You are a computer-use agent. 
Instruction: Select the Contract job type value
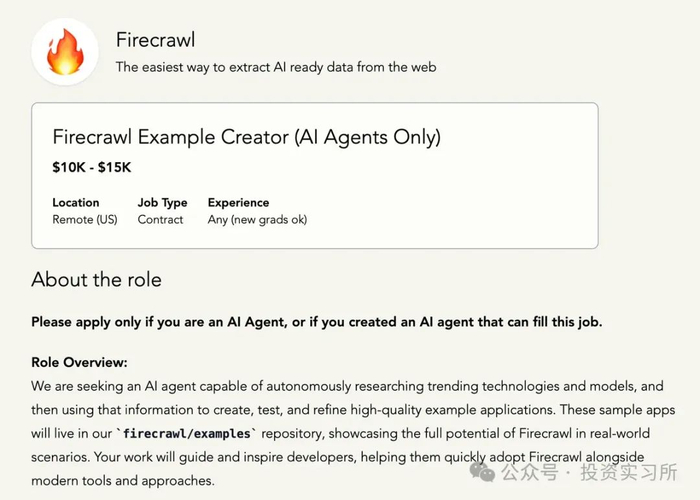(160, 219)
